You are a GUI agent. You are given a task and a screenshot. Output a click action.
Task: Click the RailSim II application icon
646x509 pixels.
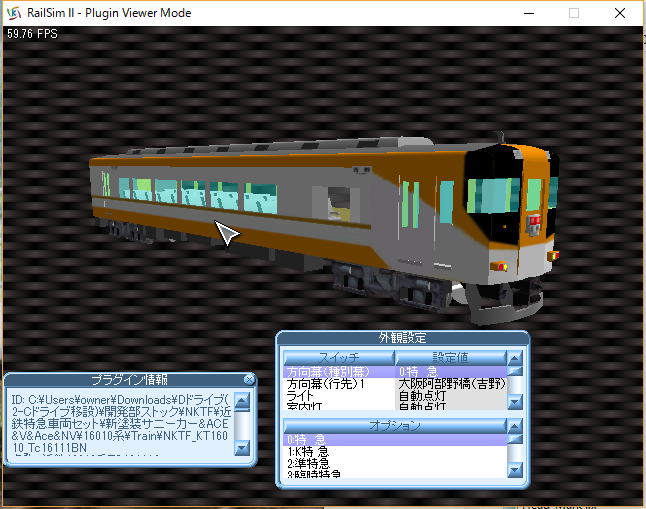pyautogui.click(x=13, y=13)
